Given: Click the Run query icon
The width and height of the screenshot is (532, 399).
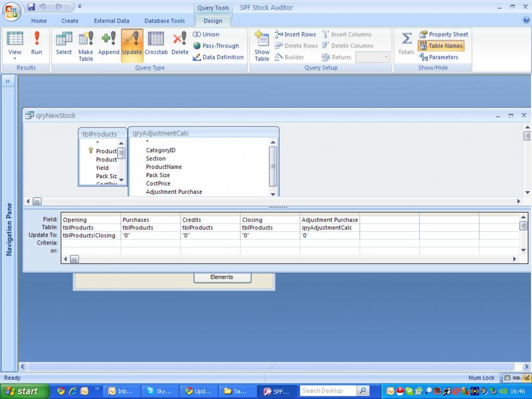Looking at the screenshot, I should coord(37,44).
